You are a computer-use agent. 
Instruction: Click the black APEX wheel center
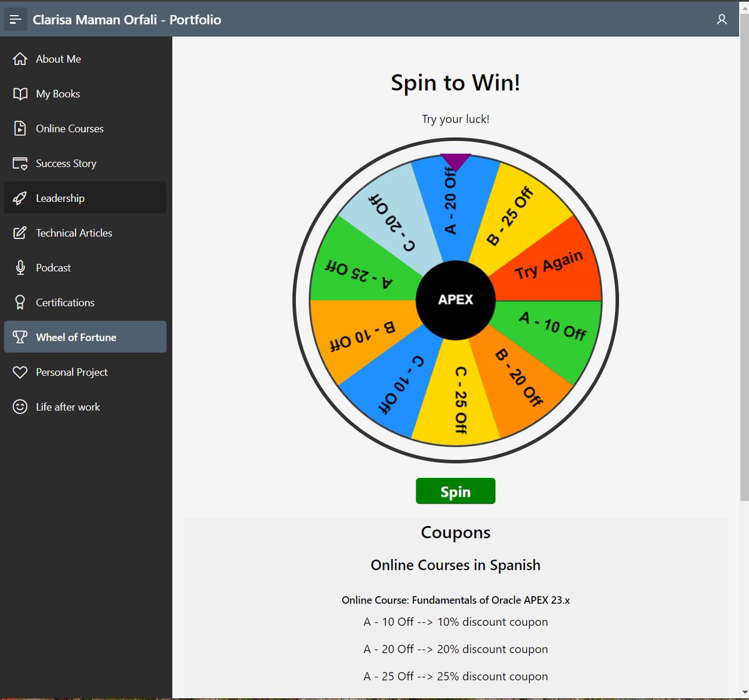[x=456, y=300]
